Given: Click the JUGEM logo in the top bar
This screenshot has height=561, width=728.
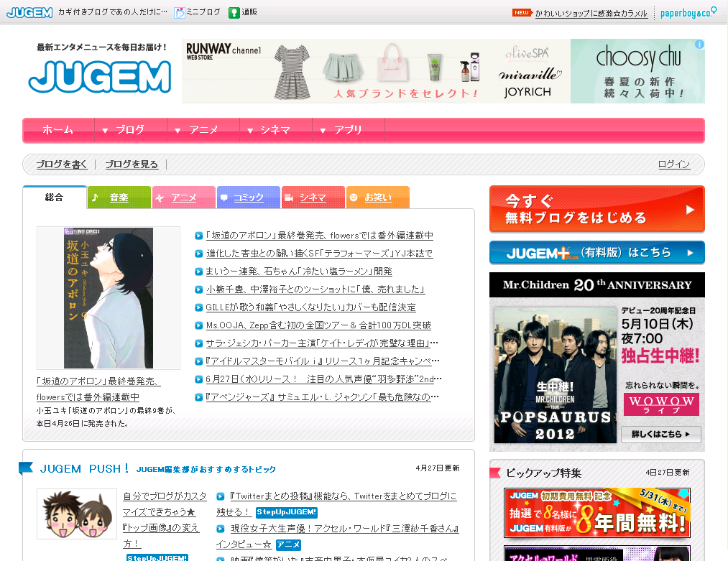Looking at the screenshot, I should 29,12.
